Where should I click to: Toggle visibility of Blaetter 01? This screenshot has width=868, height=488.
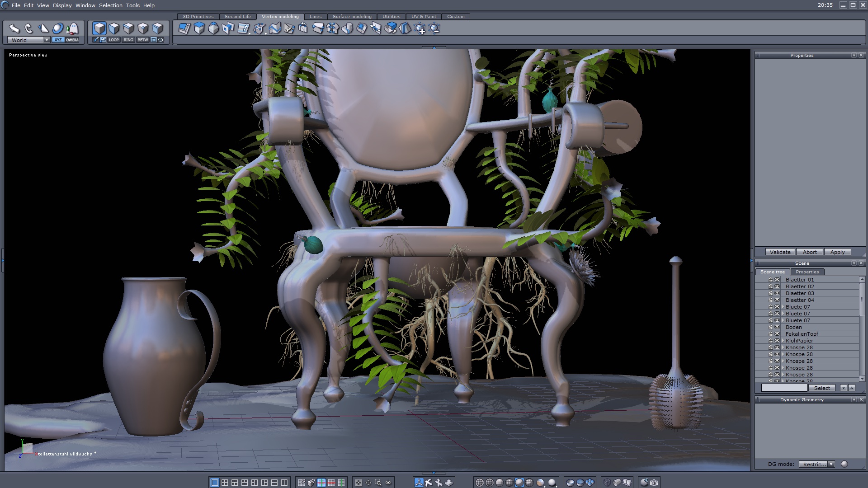(777, 280)
